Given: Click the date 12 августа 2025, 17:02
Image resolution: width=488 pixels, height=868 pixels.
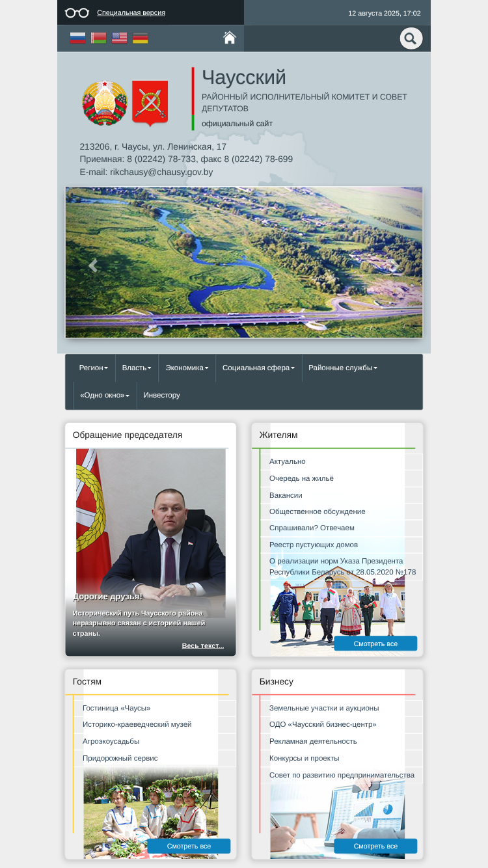Looking at the screenshot, I should [385, 13].
